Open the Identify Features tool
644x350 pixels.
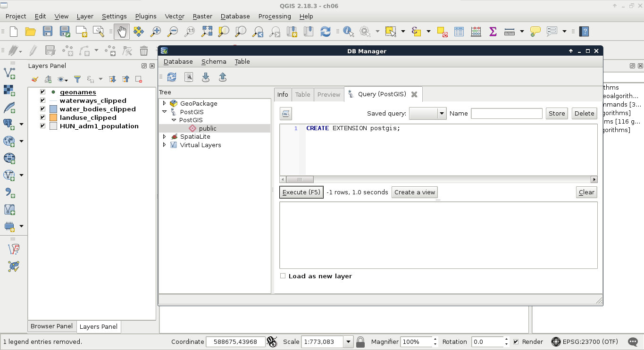point(349,32)
